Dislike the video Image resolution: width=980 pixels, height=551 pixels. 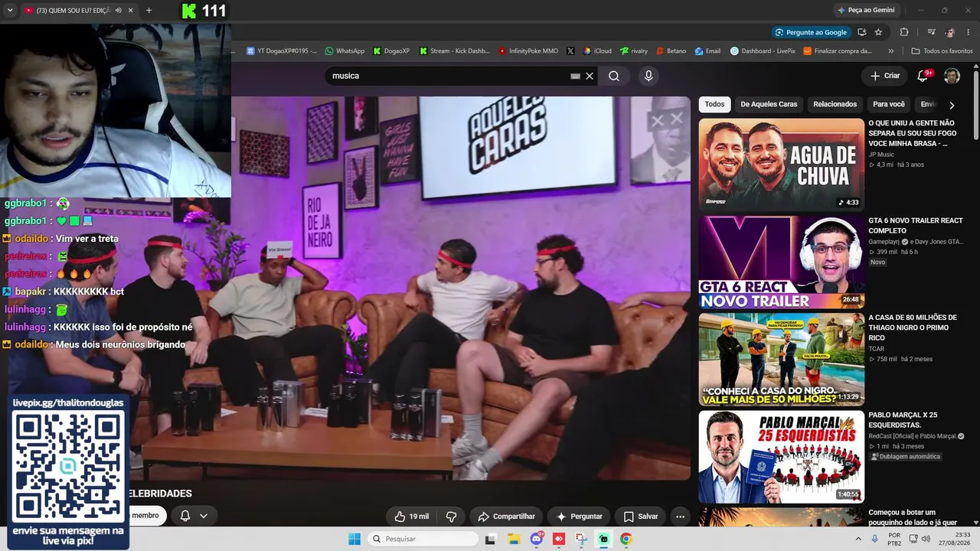click(x=451, y=517)
